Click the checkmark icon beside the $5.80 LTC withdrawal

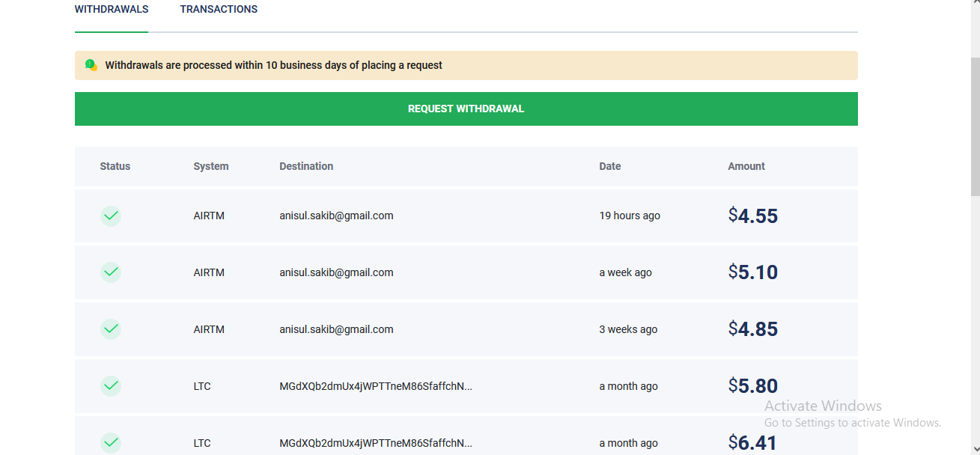(x=111, y=386)
